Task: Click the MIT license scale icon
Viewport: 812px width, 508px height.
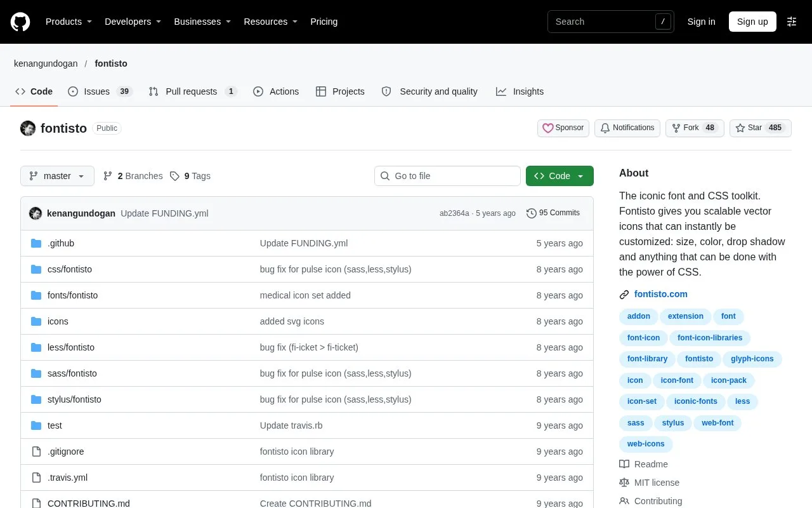Action: click(x=624, y=483)
